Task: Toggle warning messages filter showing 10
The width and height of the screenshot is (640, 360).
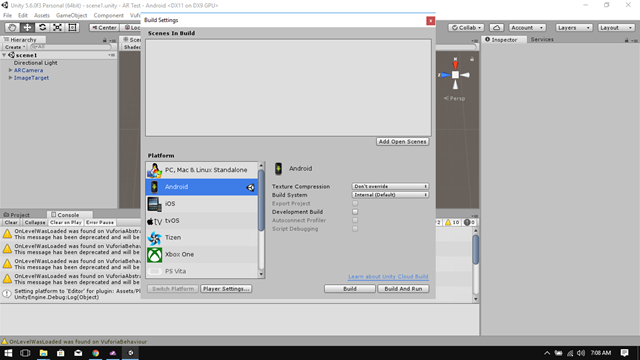Action: 452,222
